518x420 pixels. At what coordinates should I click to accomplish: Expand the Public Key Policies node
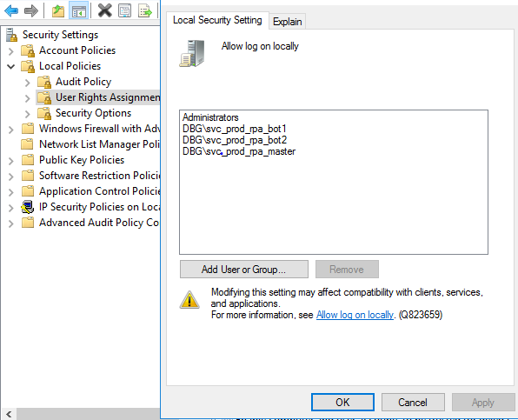(x=11, y=161)
